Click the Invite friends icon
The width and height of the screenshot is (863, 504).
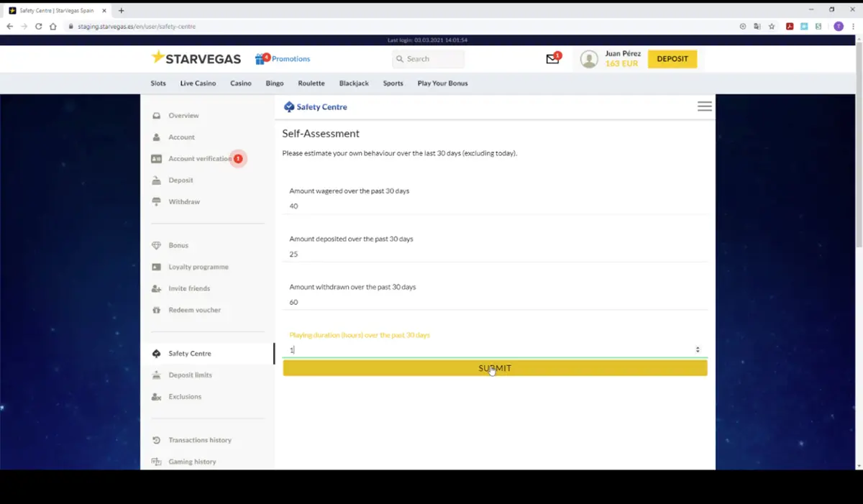(x=156, y=289)
